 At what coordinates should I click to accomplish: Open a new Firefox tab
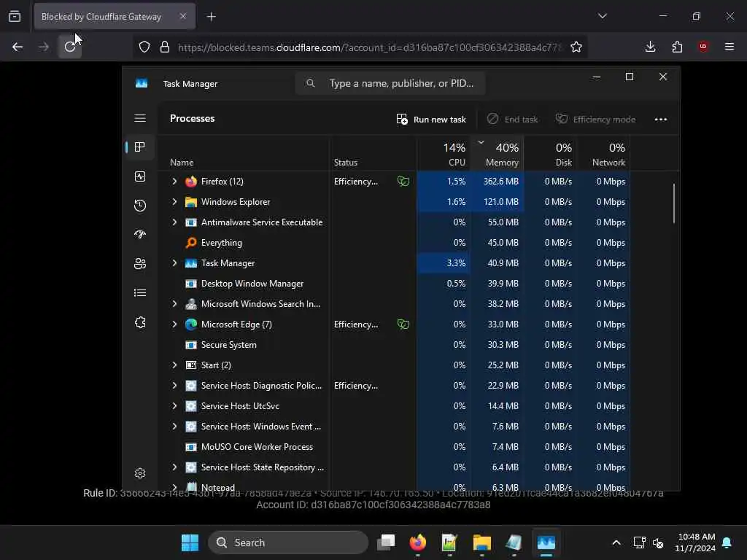[211, 17]
